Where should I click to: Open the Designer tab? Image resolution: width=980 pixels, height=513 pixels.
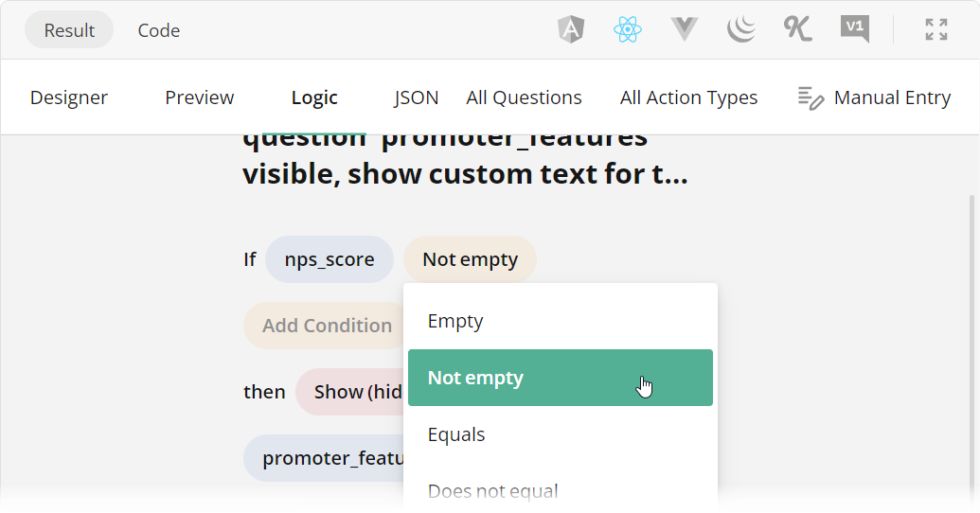click(x=69, y=97)
